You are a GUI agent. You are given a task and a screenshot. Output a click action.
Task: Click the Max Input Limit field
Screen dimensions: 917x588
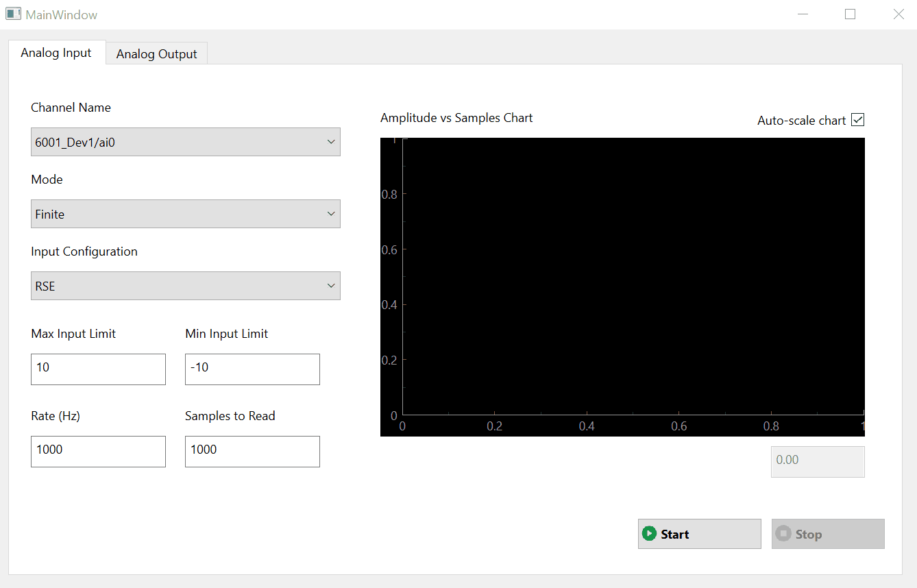point(98,369)
